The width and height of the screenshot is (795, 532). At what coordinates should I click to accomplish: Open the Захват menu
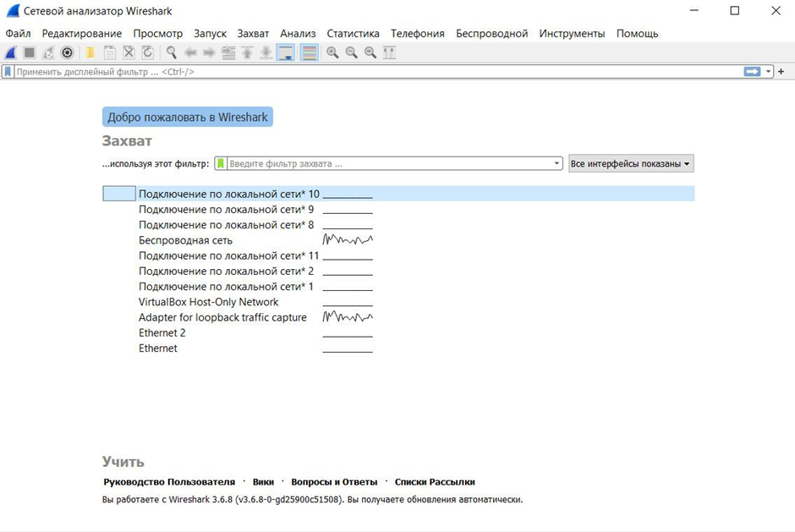pos(253,33)
